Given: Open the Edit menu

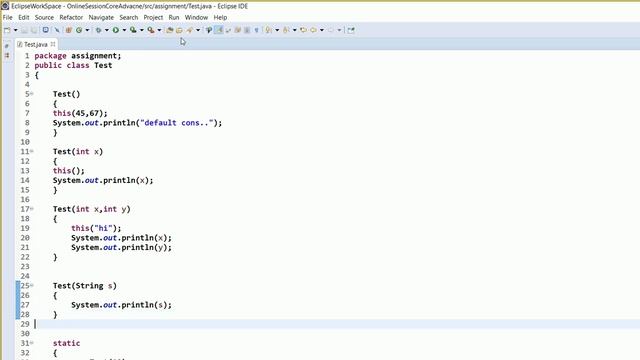Looking at the screenshot, I should pos(24,18).
